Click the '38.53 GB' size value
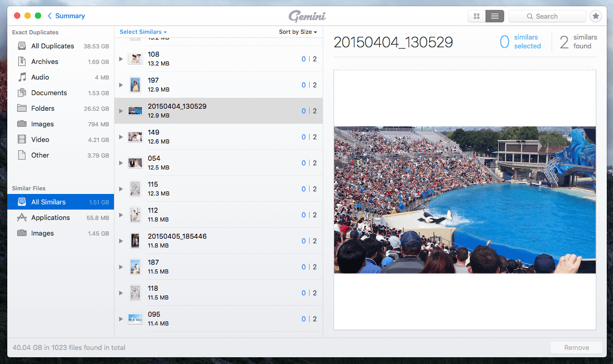The width and height of the screenshot is (613, 364). (x=96, y=46)
